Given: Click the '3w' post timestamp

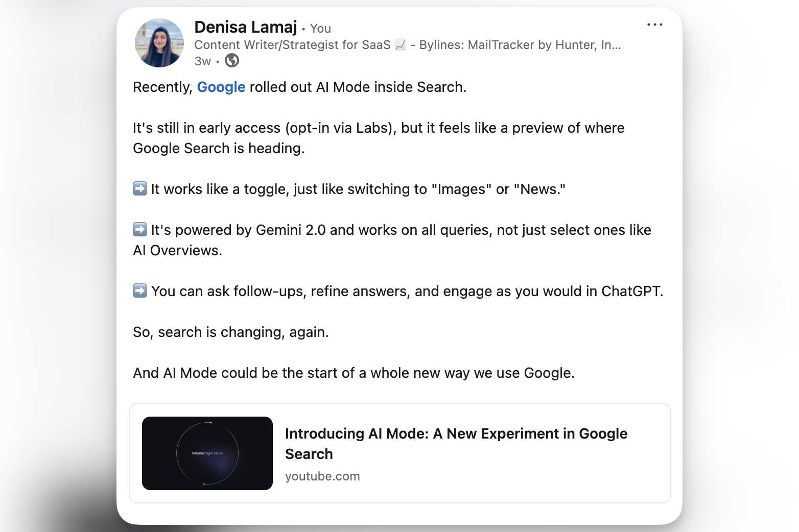Looking at the screenshot, I should tap(202, 61).
